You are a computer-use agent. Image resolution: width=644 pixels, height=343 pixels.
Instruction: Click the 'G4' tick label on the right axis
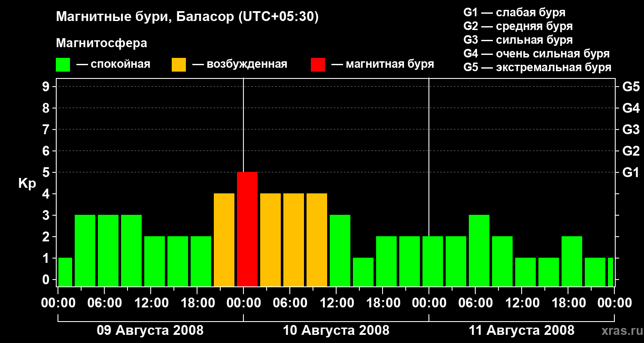coord(631,108)
